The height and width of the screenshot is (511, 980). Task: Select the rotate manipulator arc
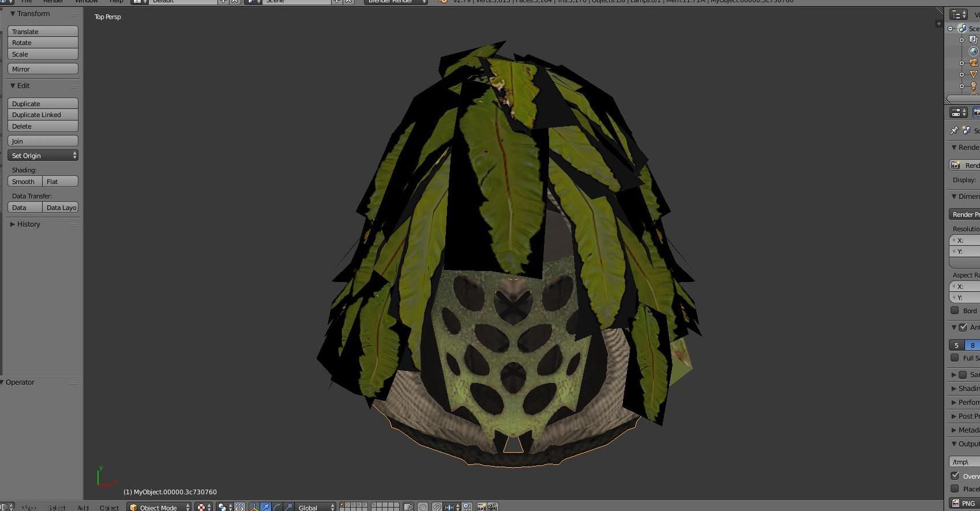pos(277,507)
